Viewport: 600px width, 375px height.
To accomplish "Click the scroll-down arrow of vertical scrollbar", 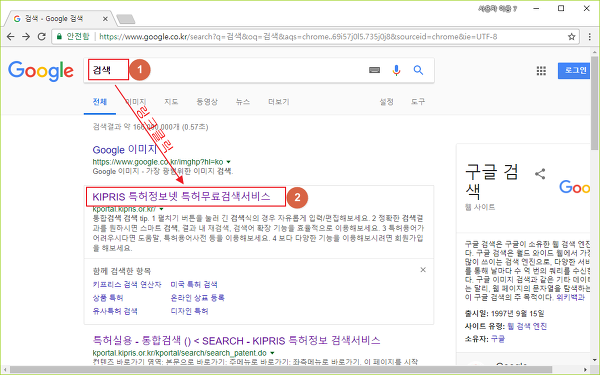I will (594, 360).
